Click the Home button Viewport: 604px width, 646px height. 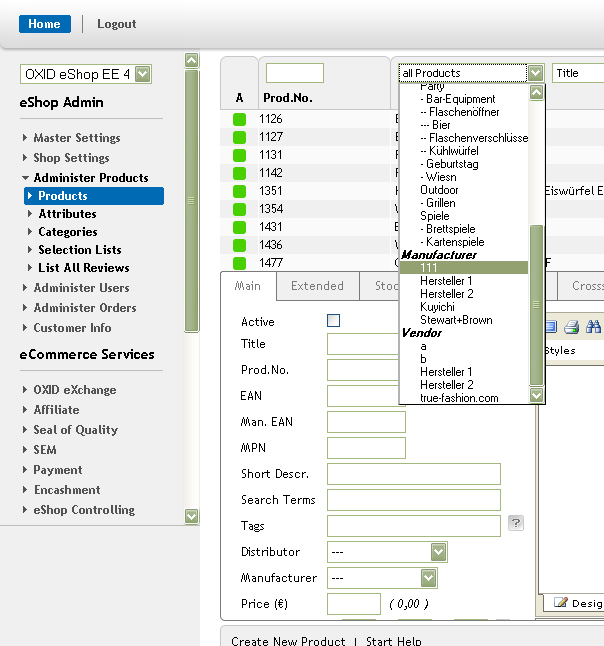click(45, 24)
